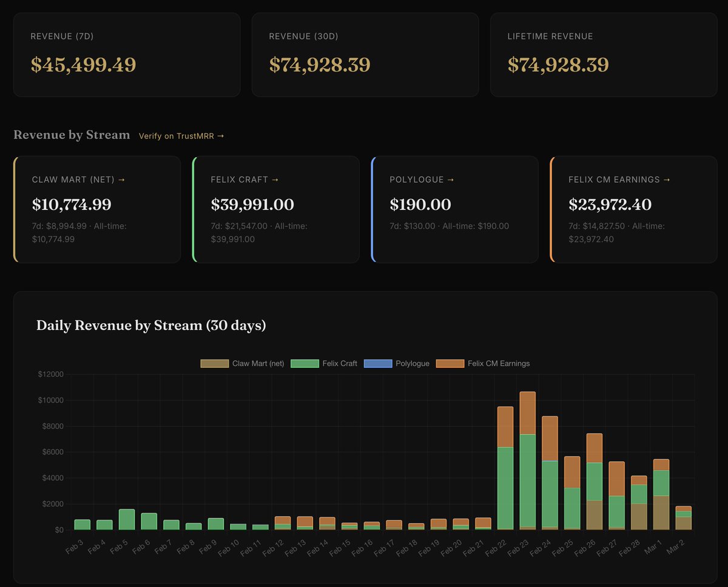Click the Revenue by Stream heading
Screen dimensions: 728x587
point(72,135)
